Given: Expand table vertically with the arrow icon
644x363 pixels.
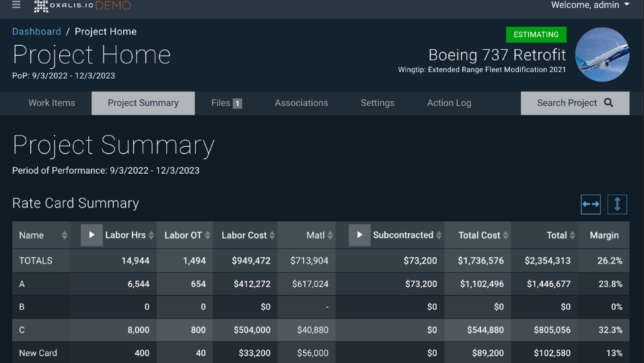Looking at the screenshot, I should 617,204.
